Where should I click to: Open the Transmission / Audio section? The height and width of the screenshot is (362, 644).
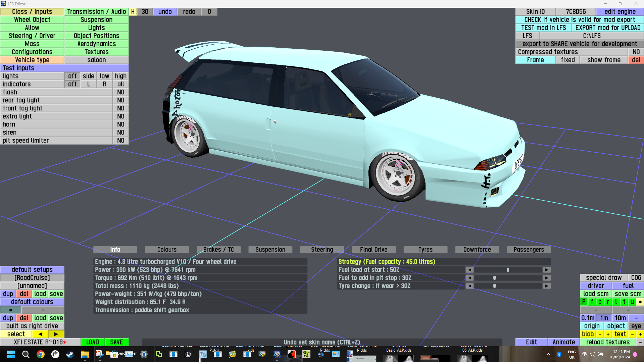[x=97, y=12]
